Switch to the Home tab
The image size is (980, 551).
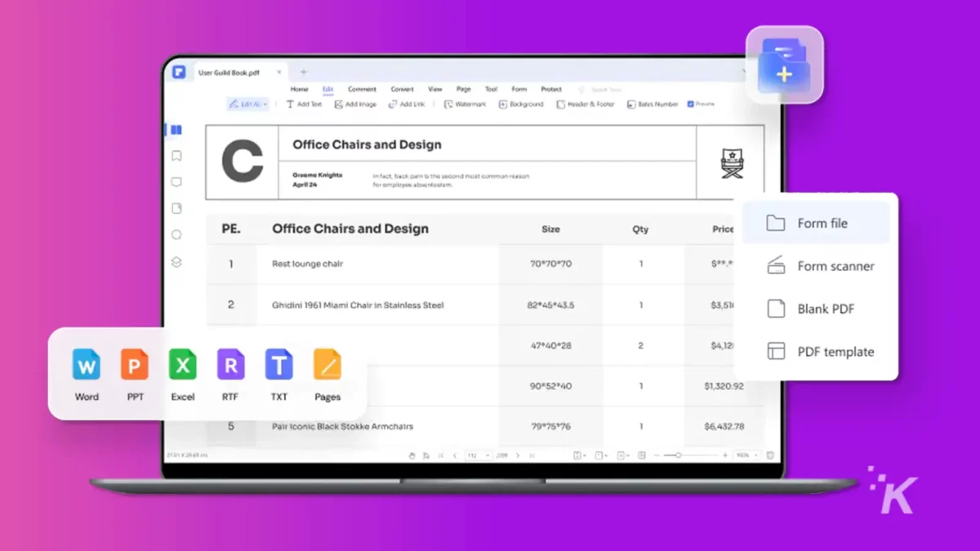coord(300,89)
